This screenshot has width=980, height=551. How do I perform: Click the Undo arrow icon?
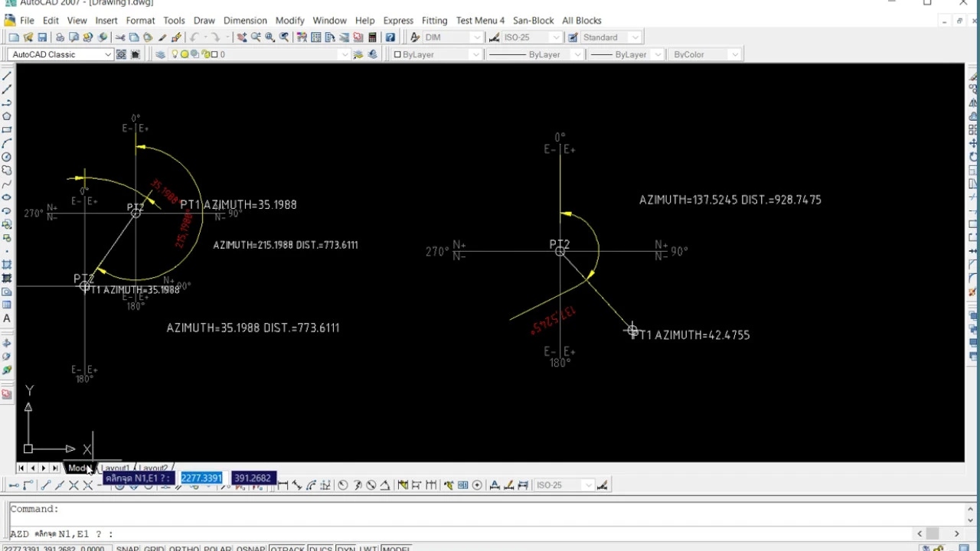point(194,37)
